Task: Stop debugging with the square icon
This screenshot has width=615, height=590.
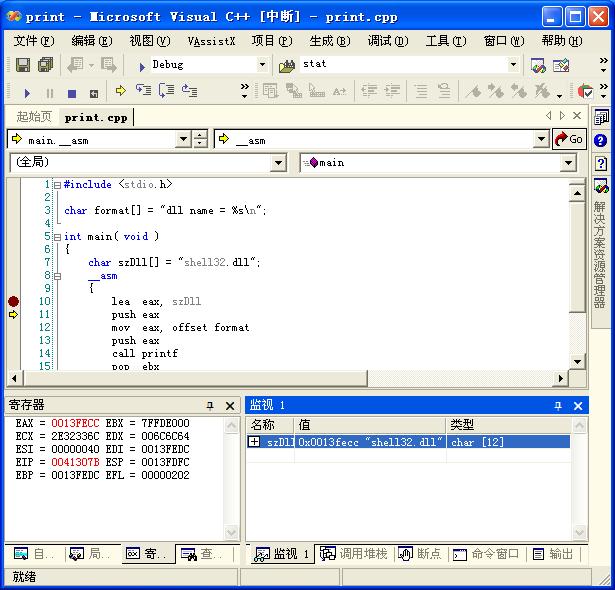Action: [x=72, y=93]
